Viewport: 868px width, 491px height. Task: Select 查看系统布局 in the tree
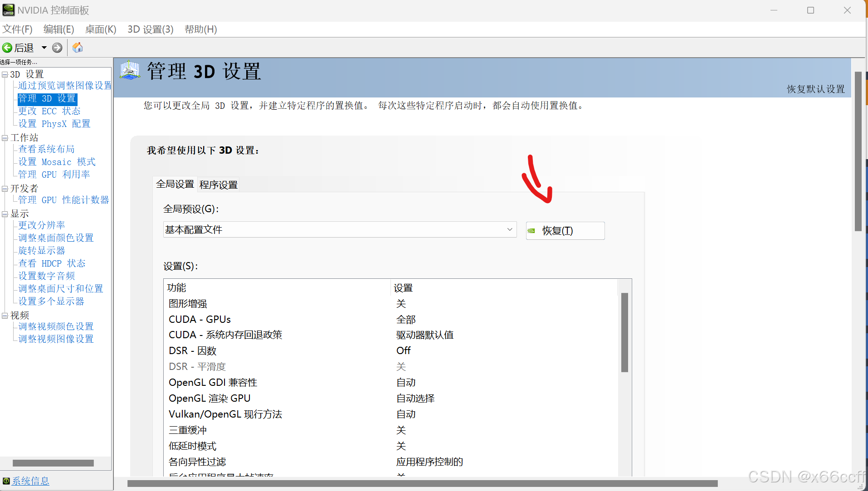(x=47, y=149)
